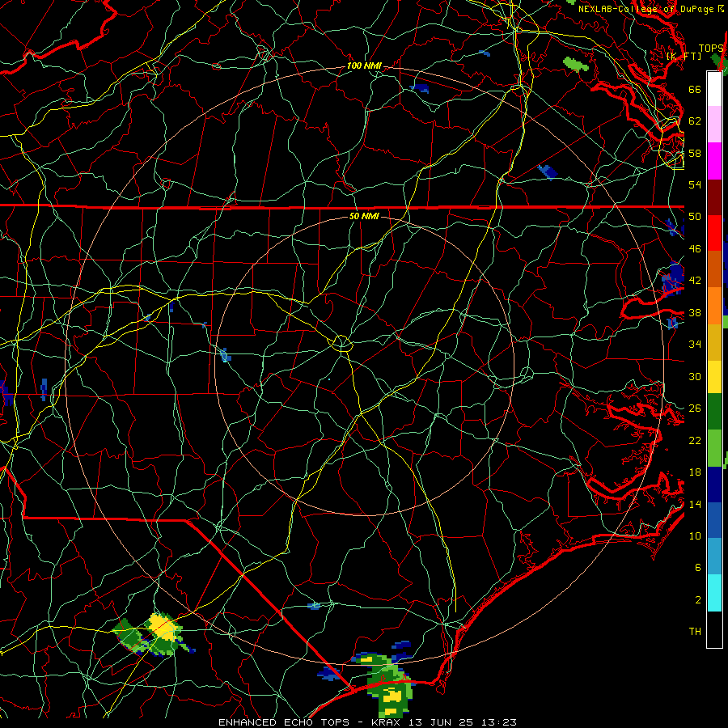Click the light pink legend swatch
The width and height of the screenshot is (728, 728).
click(714, 125)
